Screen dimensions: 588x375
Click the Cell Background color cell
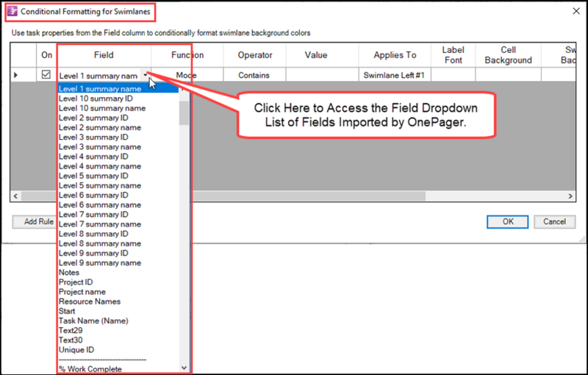pos(508,75)
